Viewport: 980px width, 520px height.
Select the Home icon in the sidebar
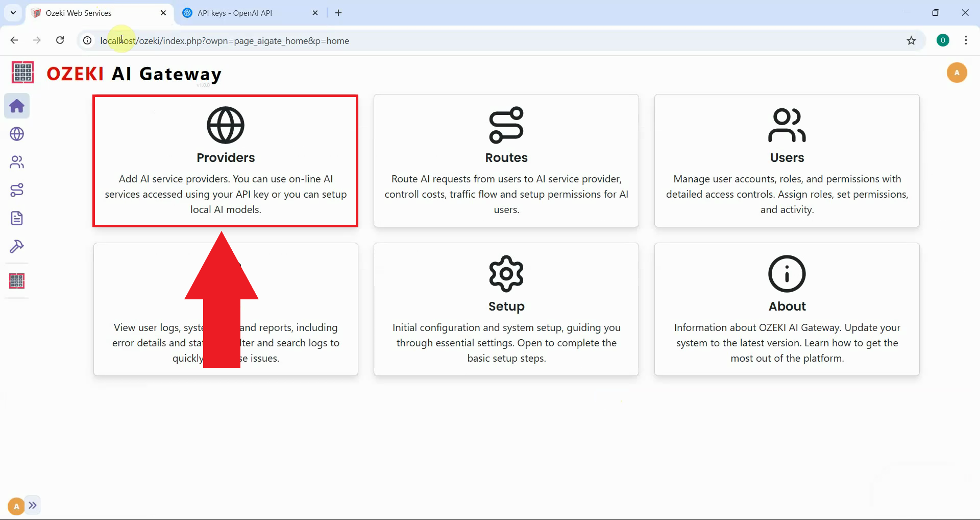coord(17,106)
